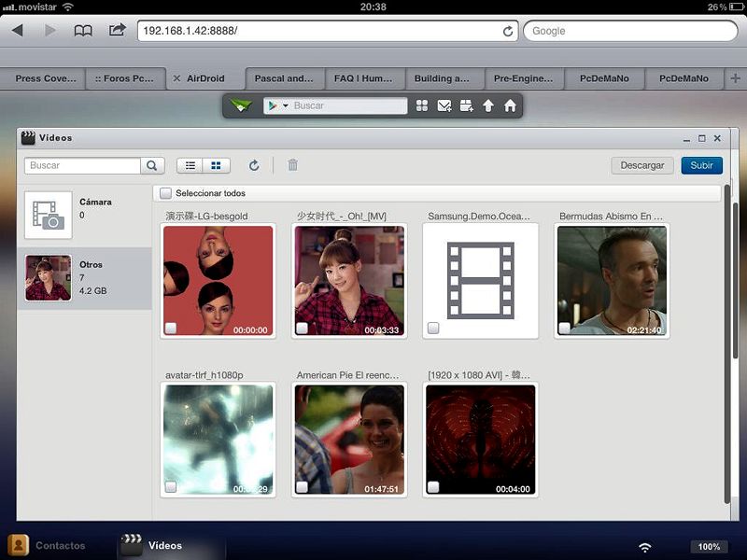
Task: Click the browser forward arrow
Action: click(x=49, y=31)
